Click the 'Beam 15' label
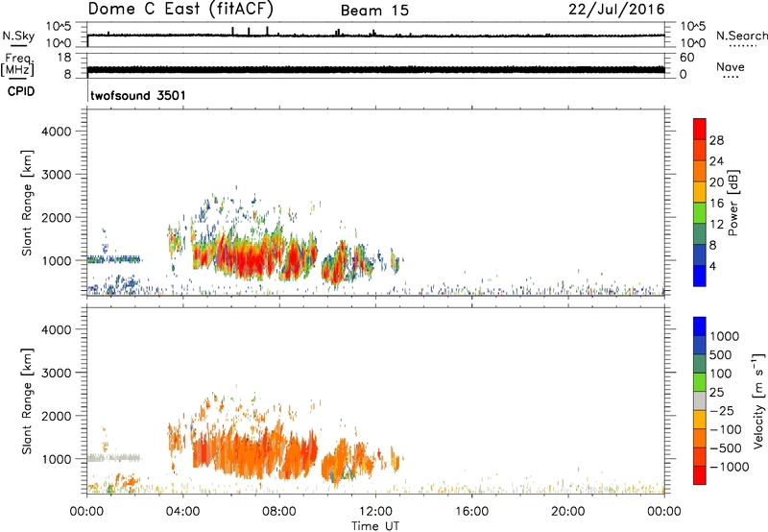This screenshot has height=532, width=768. 374,11
